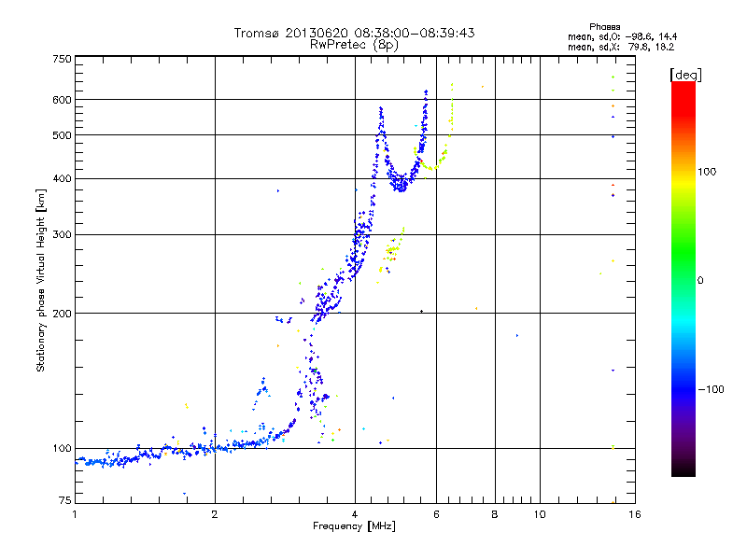
Task: Click the plot title 'Tromsø 20130620 08:38:00-08:39:43'
Action: 354,33
